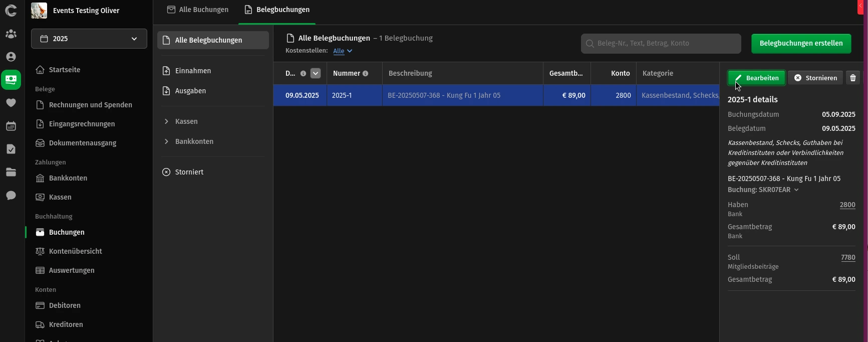Image resolution: width=868 pixels, height=342 pixels.
Task: Select Kontenübersicht in the sidebar
Action: [75, 251]
